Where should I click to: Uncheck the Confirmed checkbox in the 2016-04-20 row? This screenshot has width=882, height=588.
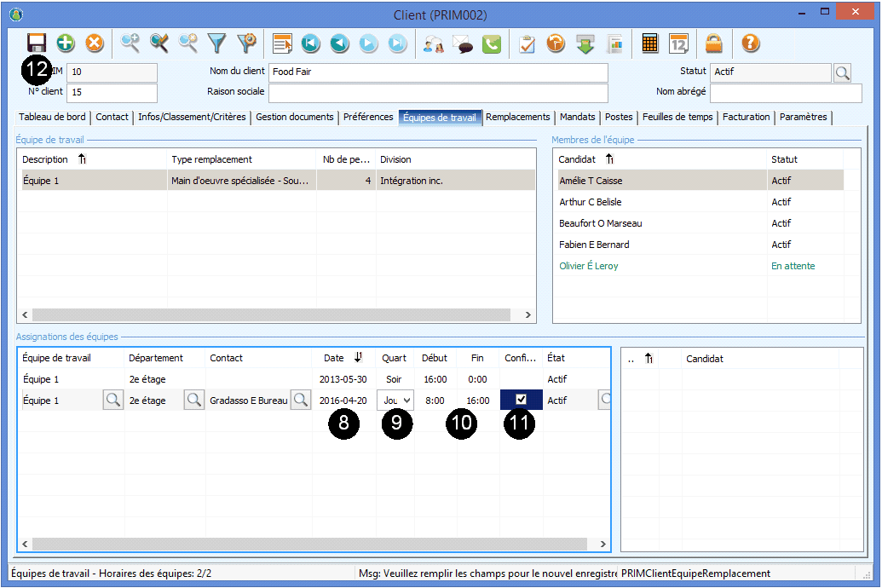[522, 399]
